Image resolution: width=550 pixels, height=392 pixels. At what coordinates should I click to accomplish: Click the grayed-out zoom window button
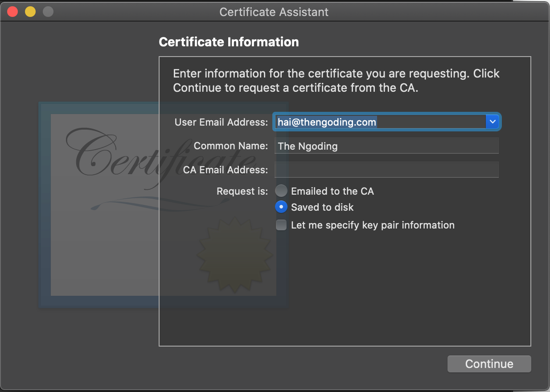(x=48, y=12)
